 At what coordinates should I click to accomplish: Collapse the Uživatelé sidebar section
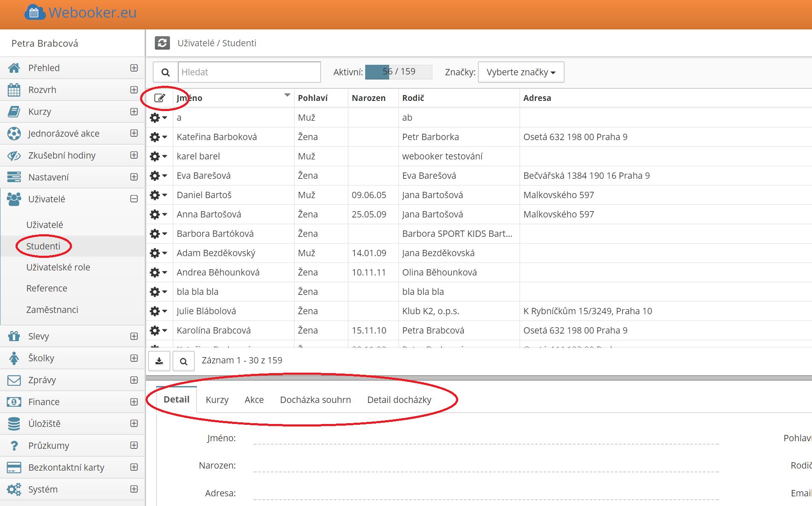[x=134, y=199]
